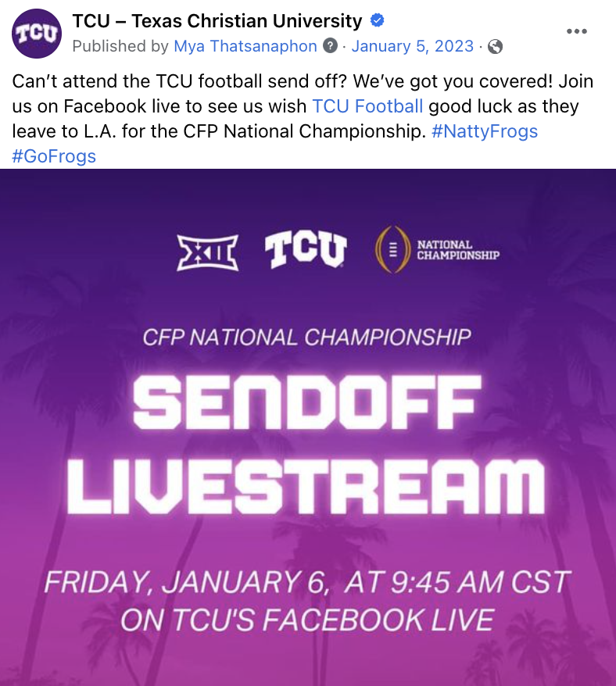Click the CFP National Championship italic subtitle
The height and width of the screenshot is (686, 616).
(x=306, y=338)
